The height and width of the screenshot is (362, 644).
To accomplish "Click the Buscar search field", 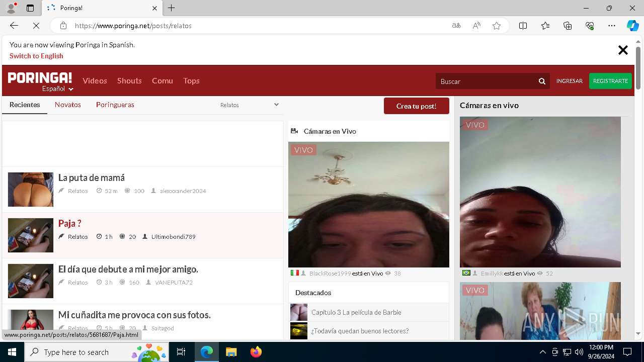I will coord(486,81).
